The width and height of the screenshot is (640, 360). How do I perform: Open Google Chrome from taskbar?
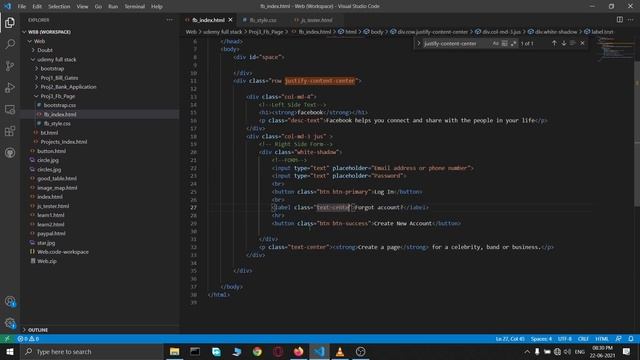(x=257, y=351)
